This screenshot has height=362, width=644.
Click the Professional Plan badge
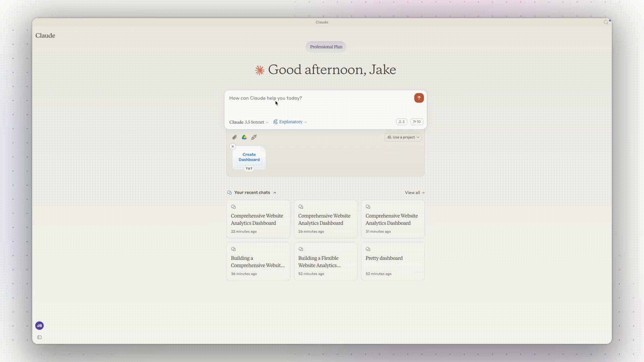click(326, 47)
